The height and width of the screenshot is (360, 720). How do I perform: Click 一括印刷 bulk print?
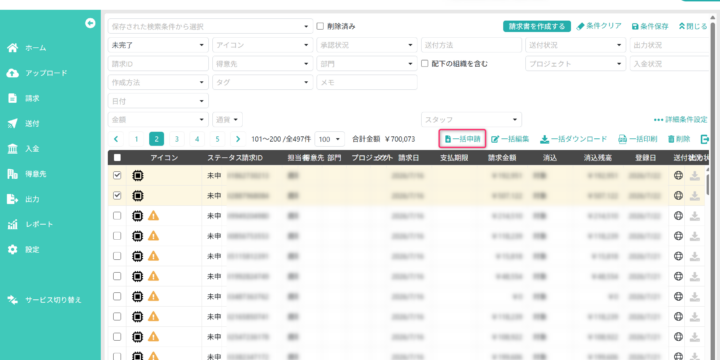[x=637, y=139]
